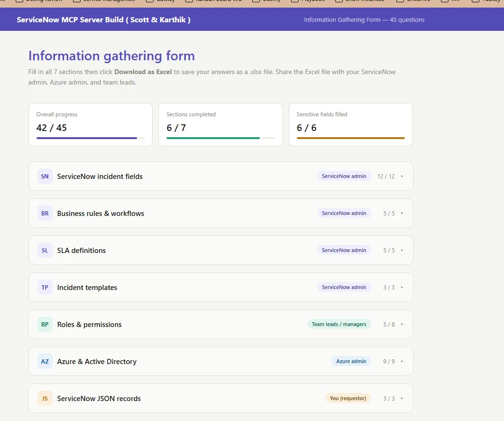504x421 pixels.
Task: Click the ServiceNow MCP Server Build header title
Action: 103,19
